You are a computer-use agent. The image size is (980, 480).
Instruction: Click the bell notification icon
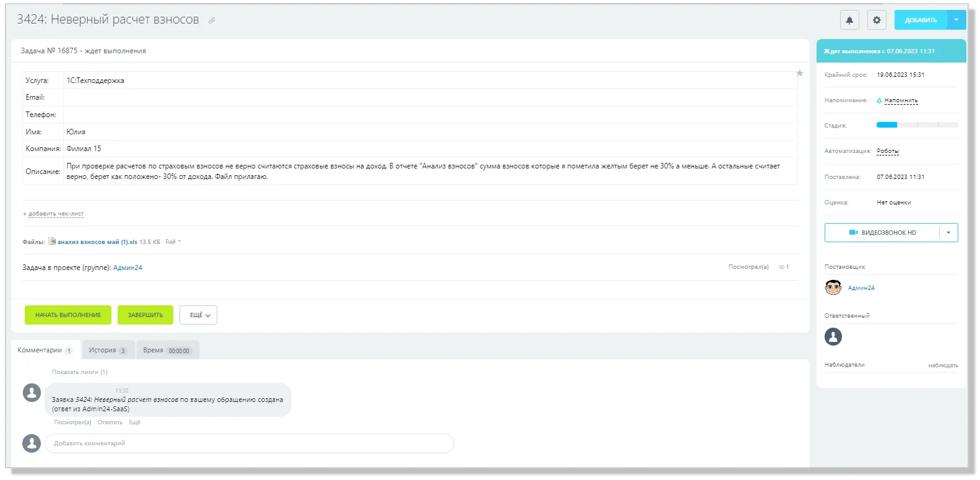click(x=849, y=20)
